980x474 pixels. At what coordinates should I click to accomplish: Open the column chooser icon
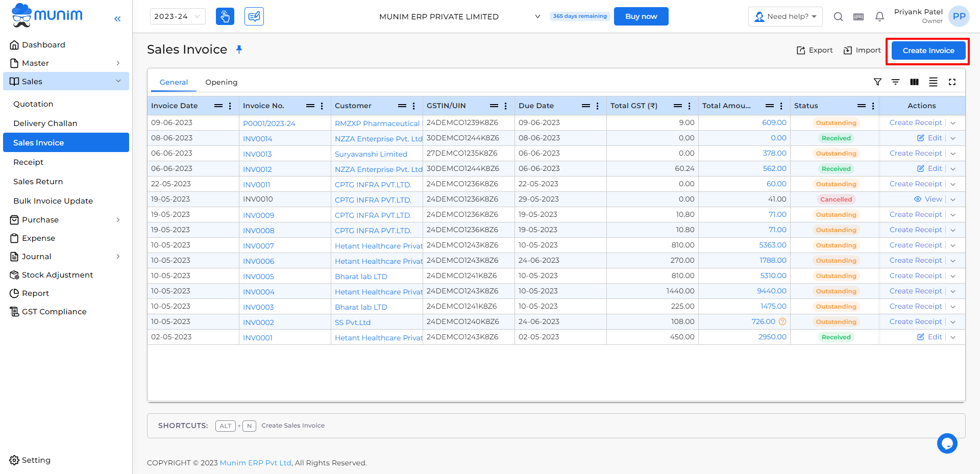click(914, 82)
